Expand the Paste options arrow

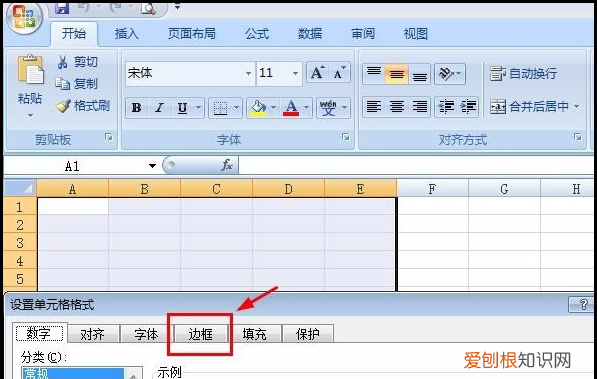(x=30, y=115)
